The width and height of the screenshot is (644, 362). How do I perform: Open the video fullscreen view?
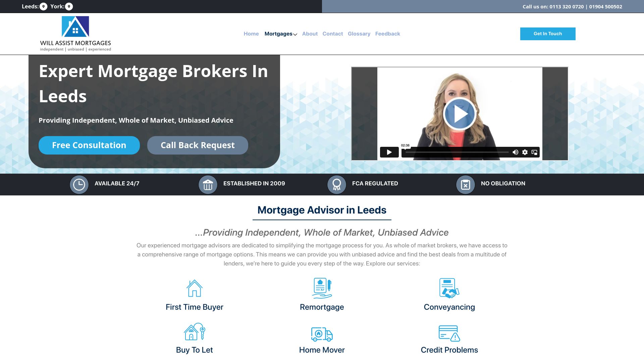(535, 152)
